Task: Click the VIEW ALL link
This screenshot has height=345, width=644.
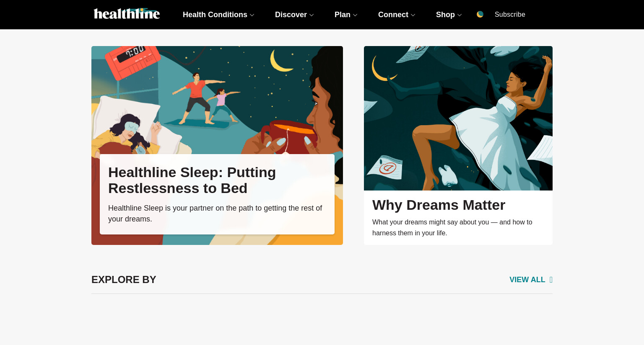Action: tap(527, 280)
